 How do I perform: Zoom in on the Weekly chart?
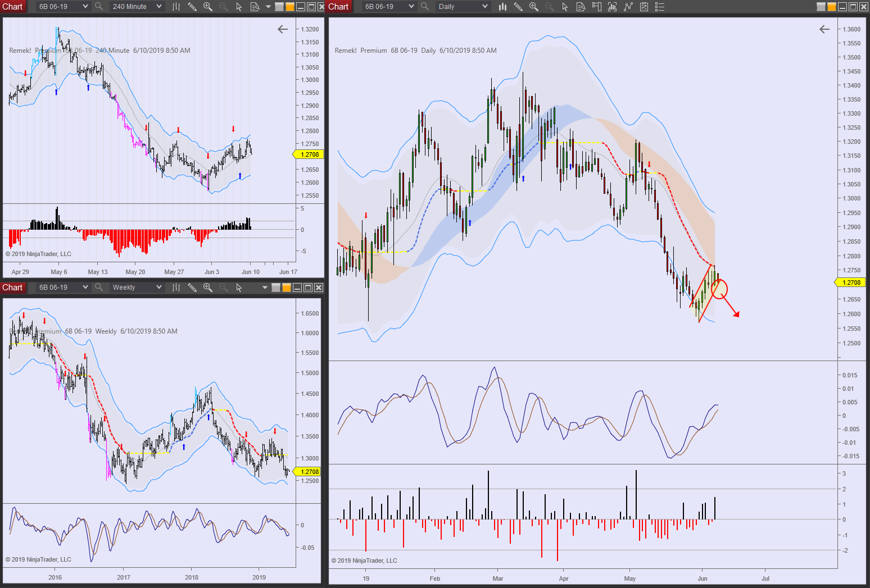click(x=208, y=287)
